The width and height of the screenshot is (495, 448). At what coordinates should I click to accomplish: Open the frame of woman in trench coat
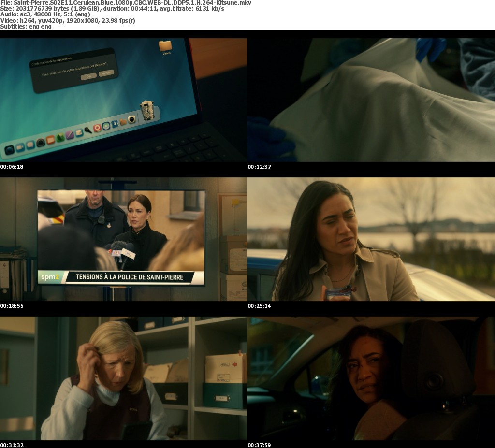coord(371,239)
